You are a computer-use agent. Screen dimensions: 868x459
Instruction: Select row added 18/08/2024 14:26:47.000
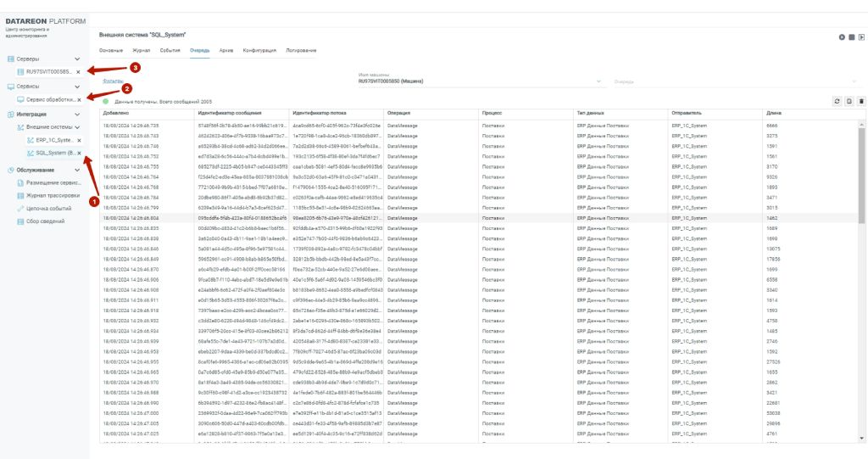[x=479, y=413]
